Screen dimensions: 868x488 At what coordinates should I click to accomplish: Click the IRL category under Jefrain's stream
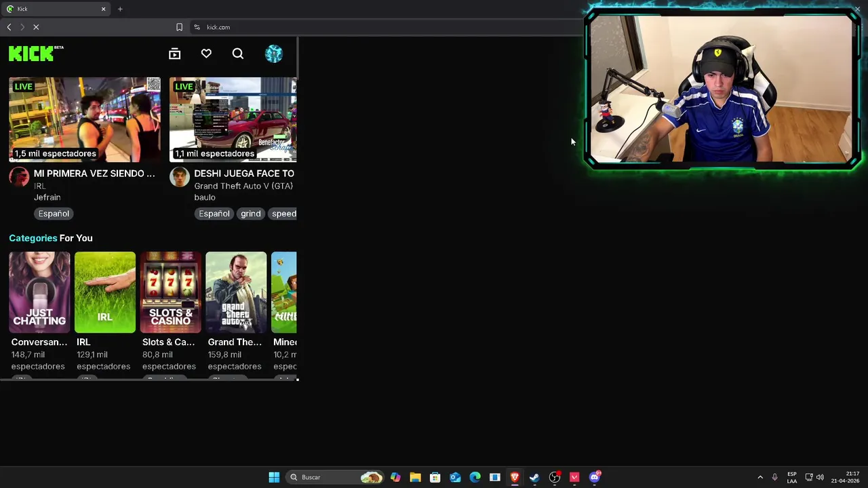point(40,186)
